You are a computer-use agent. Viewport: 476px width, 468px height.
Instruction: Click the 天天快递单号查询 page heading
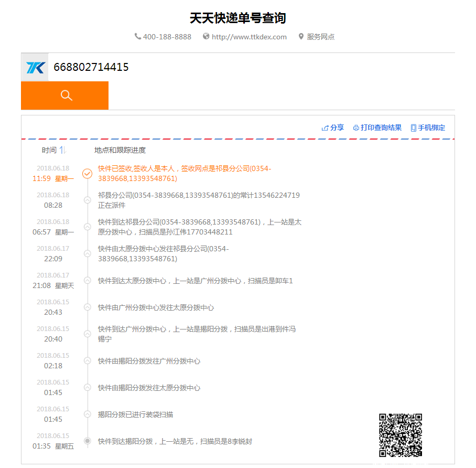tap(237, 18)
